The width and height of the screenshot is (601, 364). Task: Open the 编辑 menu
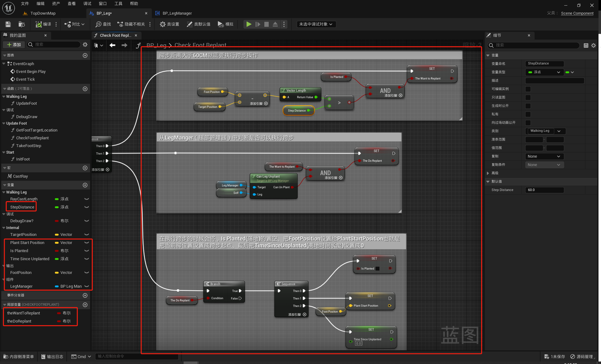tap(40, 4)
